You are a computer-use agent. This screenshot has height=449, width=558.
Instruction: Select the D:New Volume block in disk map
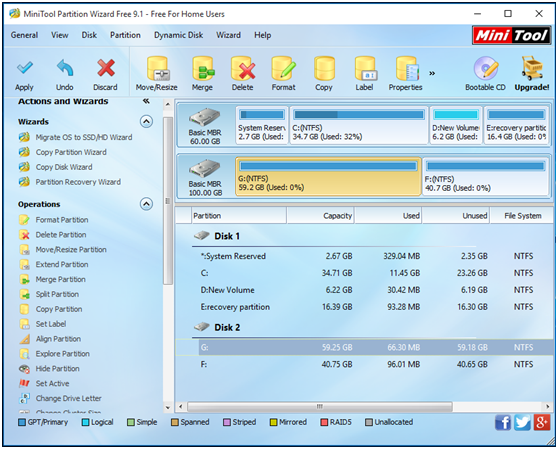[456, 125]
